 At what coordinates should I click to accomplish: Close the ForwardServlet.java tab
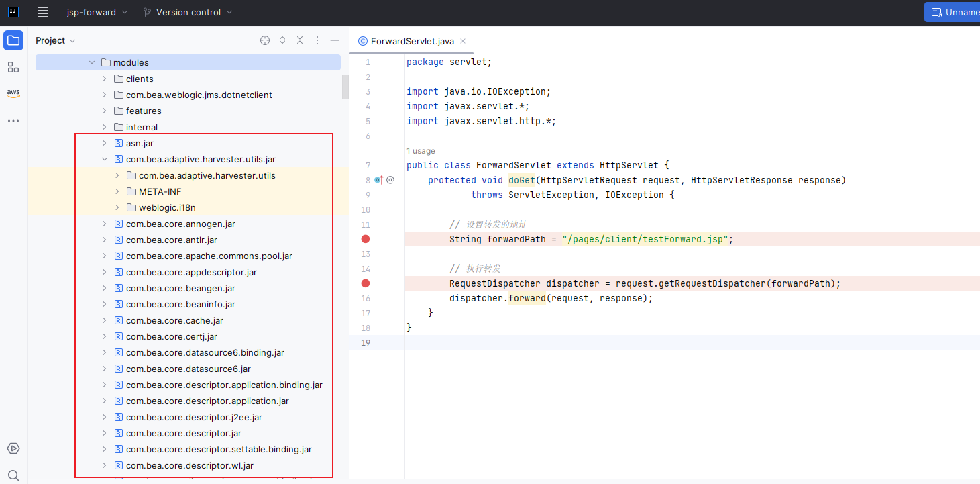tap(463, 41)
